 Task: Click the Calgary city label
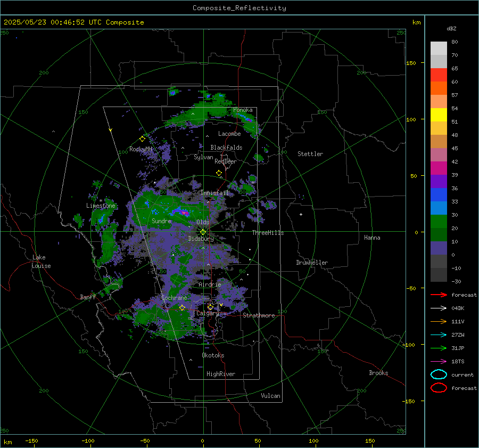click(x=208, y=313)
